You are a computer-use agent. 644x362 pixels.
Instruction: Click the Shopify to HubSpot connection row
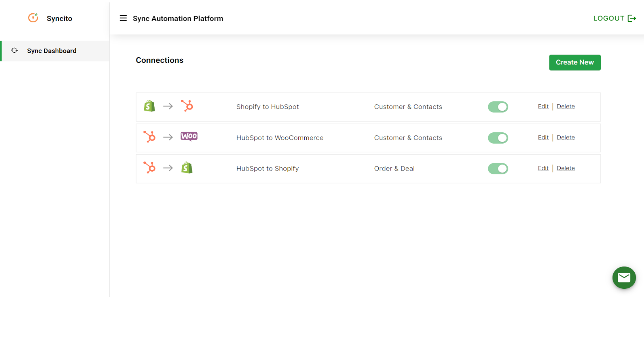322,107
